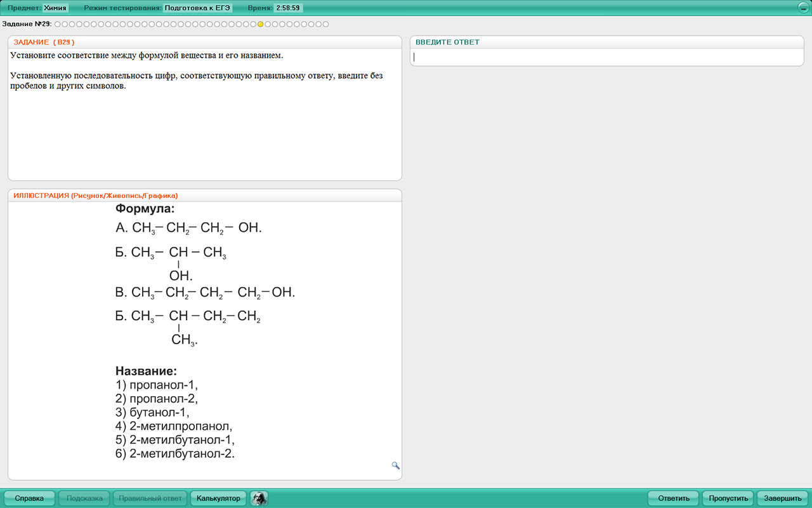
Task: Skip the question with Пропустить
Action: (728, 498)
